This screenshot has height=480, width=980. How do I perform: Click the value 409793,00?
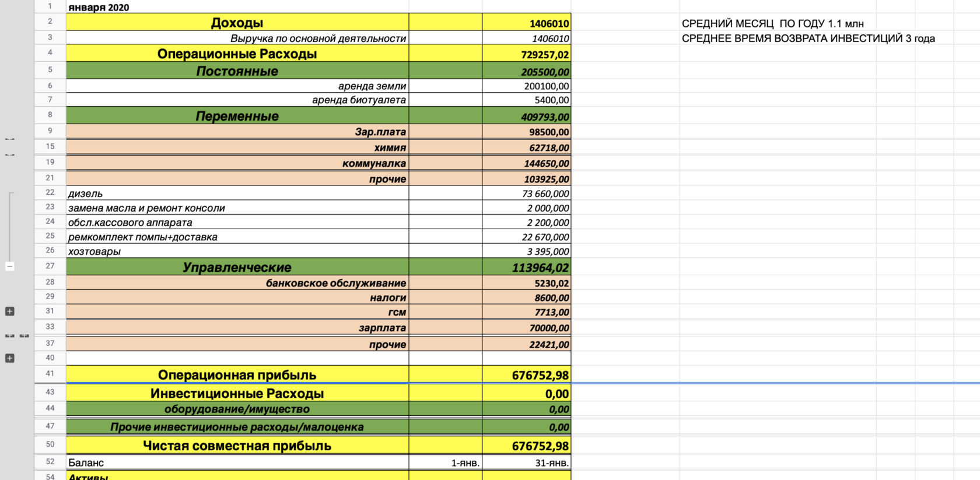pyautogui.click(x=527, y=116)
